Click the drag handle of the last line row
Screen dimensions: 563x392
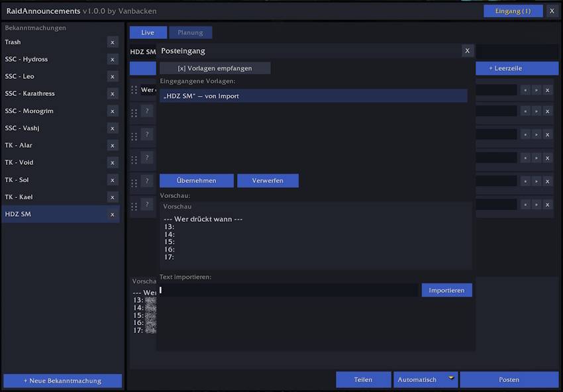click(x=134, y=207)
